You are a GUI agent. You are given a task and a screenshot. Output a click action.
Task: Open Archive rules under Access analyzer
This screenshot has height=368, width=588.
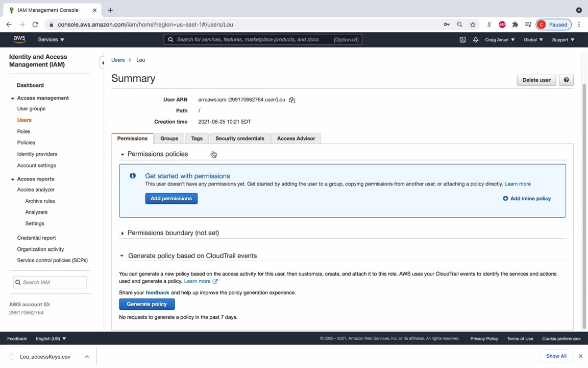tap(40, 201)
